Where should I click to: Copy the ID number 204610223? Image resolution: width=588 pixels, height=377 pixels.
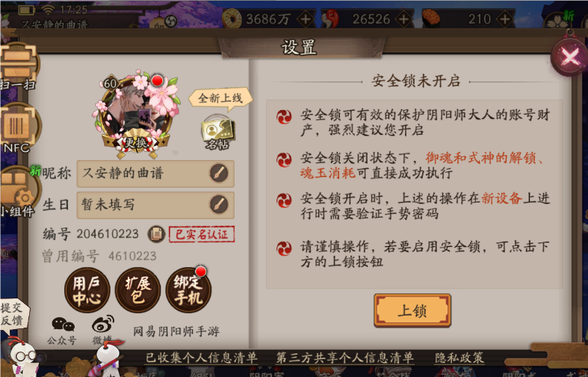click(x=156, y=234)
